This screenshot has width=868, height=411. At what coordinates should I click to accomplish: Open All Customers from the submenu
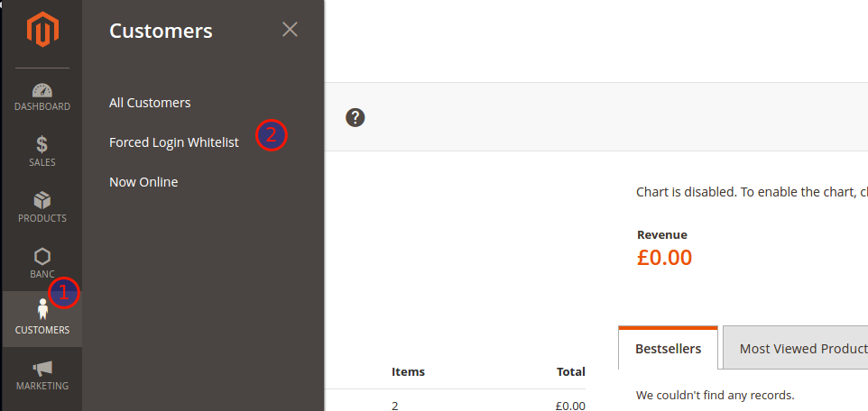tap(150, 103)
